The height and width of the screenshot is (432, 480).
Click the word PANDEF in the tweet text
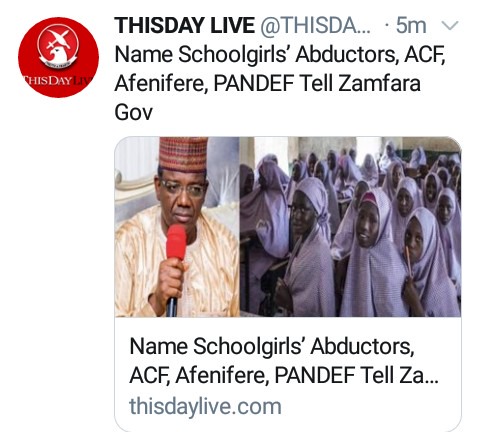click(x=253, y=83)
